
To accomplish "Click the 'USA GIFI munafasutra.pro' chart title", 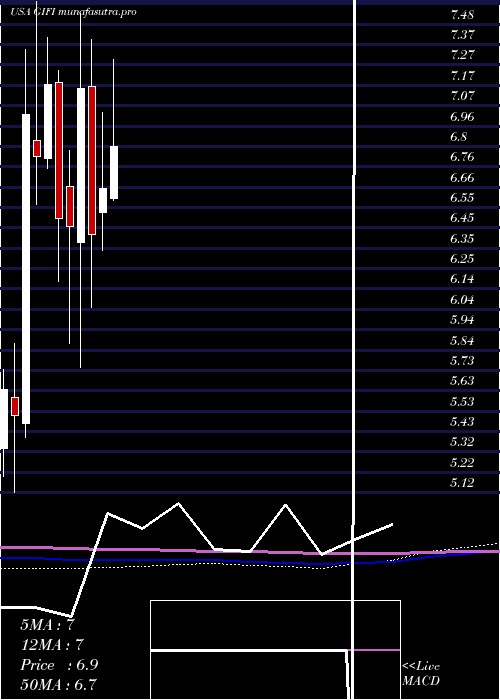I will 73,12.
